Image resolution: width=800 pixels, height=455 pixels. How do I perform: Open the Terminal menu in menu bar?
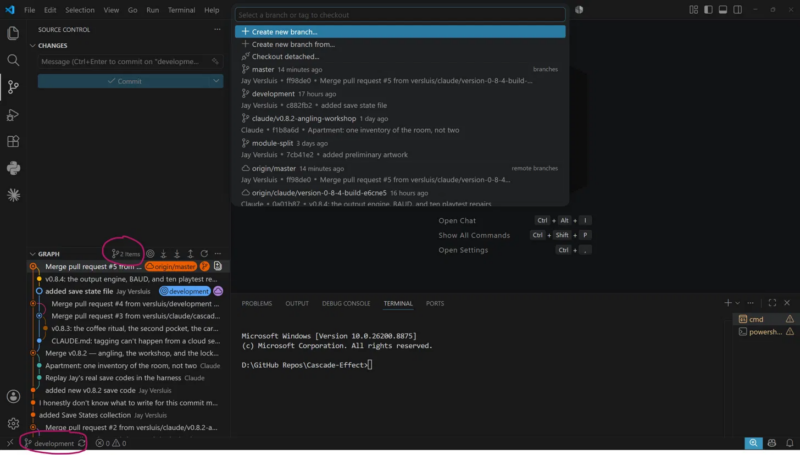point(181,10)
